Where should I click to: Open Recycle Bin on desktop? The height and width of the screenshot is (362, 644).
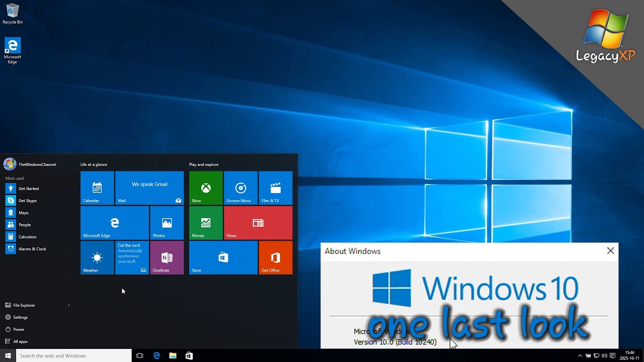click(x=13, y=14)
